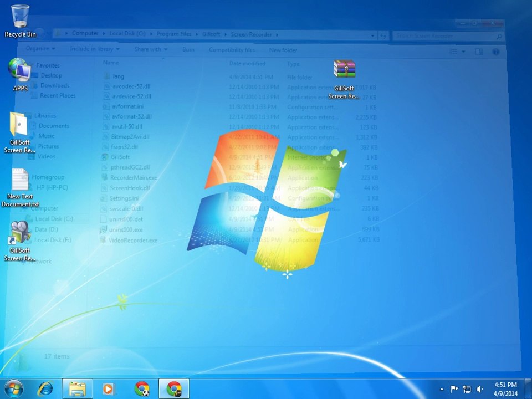Image resolution: width=532 pixels, height=399 pixels.
Task: Open the address bar history dropdown
Action: (372, 35)
